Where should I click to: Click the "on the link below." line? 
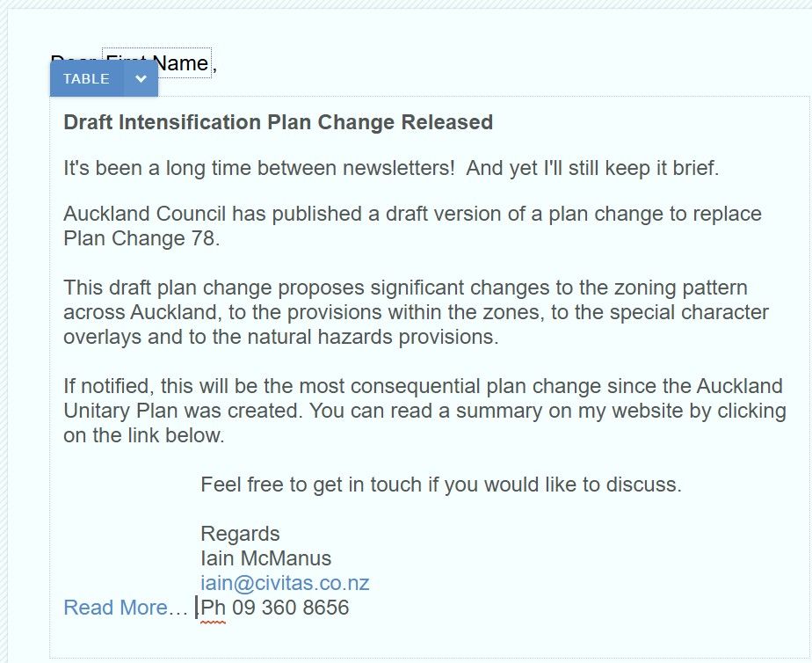point(144,435)
